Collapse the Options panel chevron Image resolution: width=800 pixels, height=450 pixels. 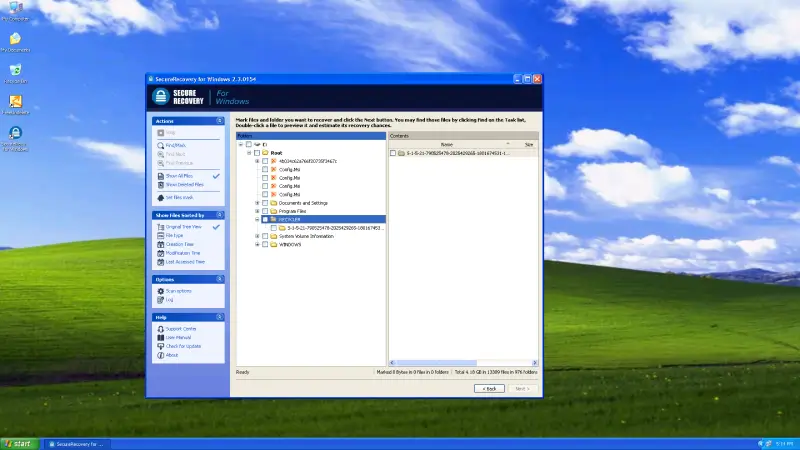220,279
